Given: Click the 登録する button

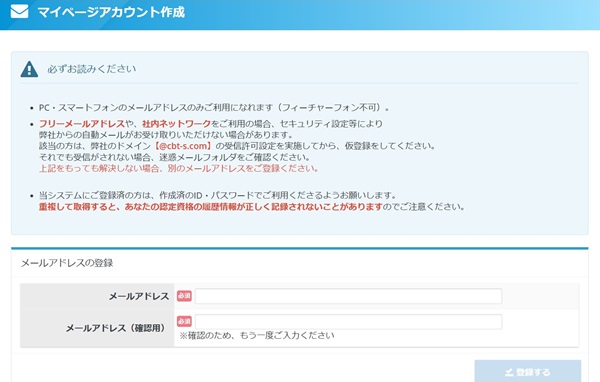Looking at the screenshot, I should click(x=528, y=371).
